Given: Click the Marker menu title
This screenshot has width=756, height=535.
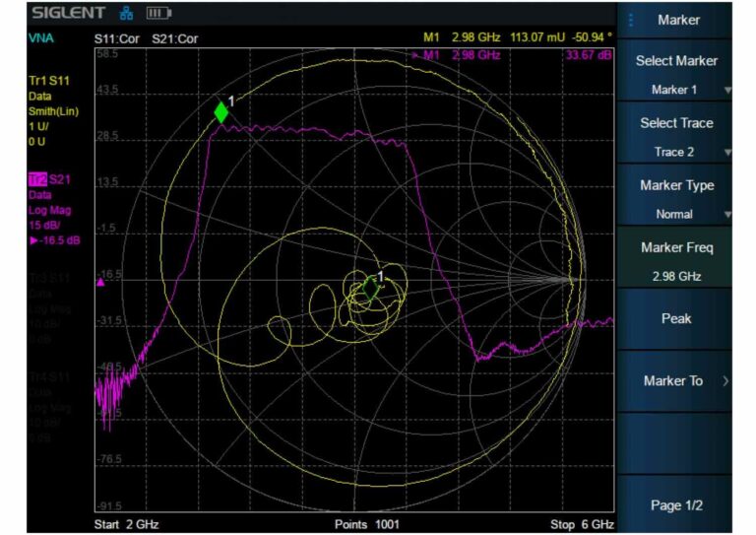Looking at the screenshot, I should pos(678,20).
